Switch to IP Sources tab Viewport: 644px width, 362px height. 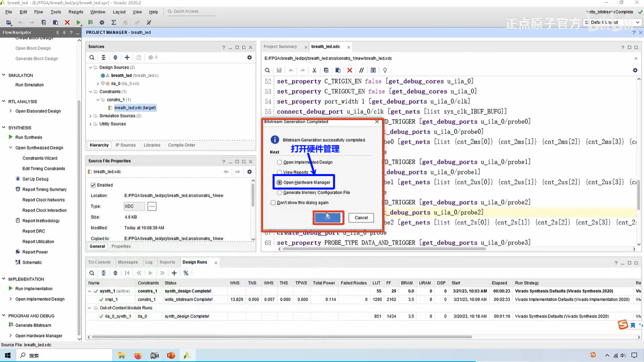coord(125,145)
